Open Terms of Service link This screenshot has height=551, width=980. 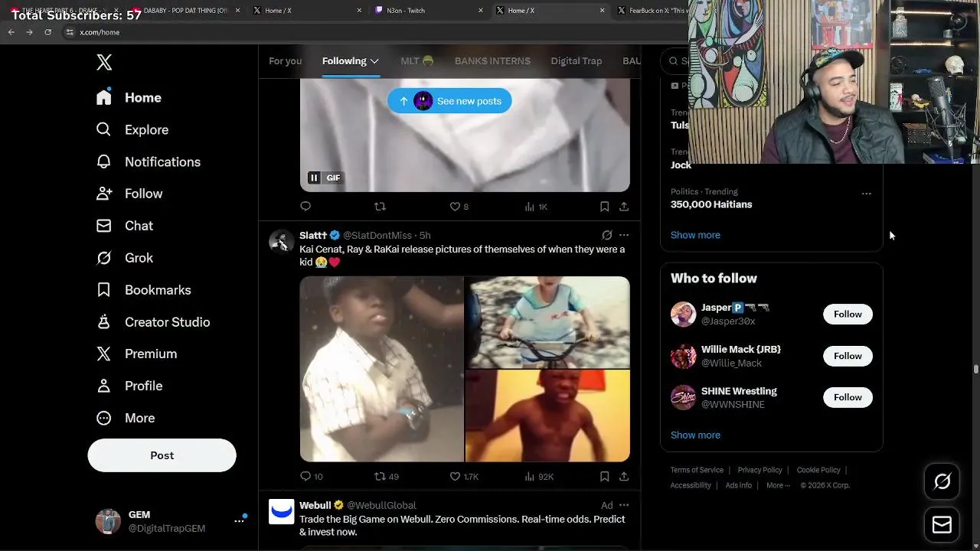click(x=697, y=470)
